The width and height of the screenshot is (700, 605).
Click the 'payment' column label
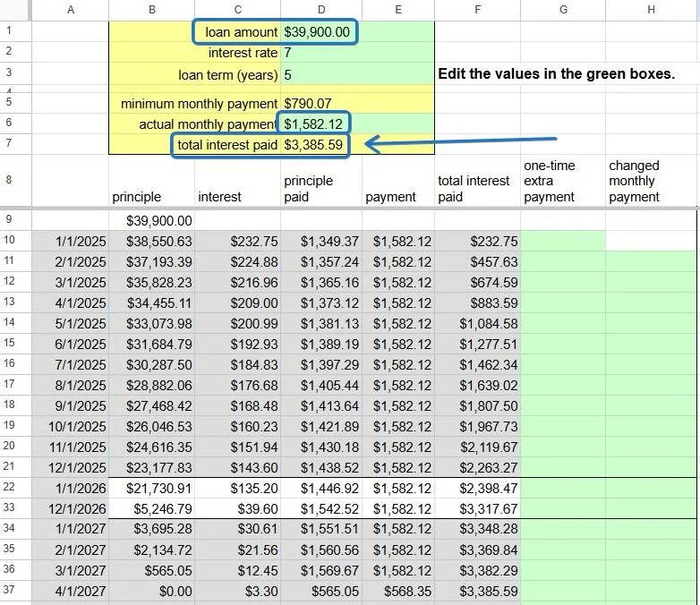click(x=390, y=197)
